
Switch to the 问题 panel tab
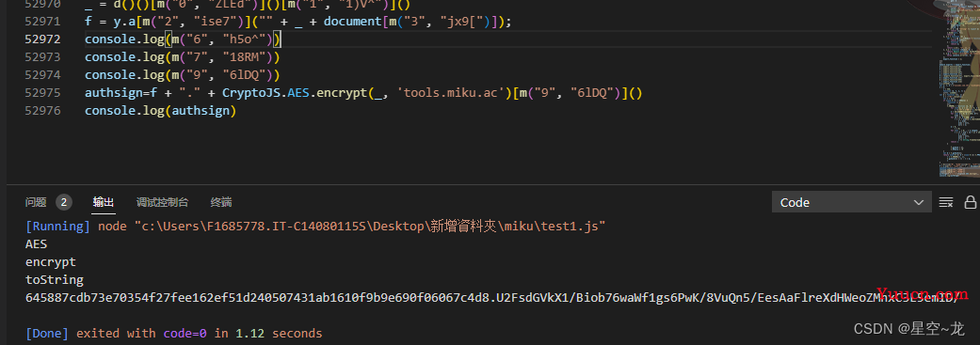click(36, 202)
